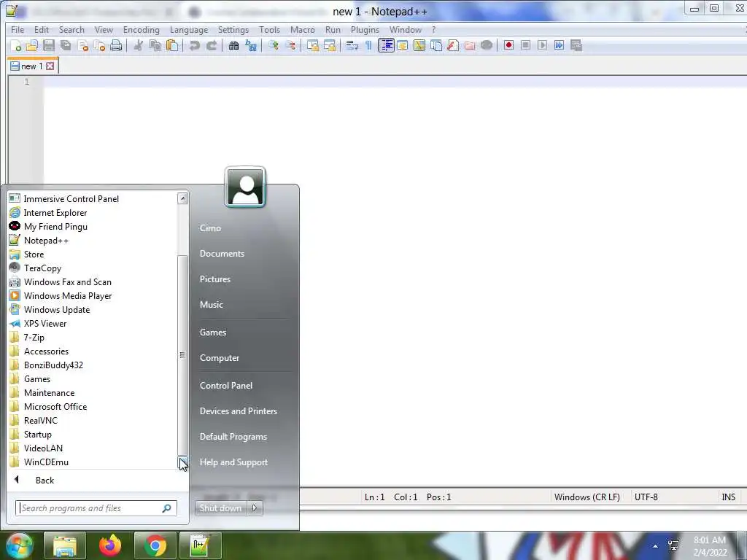Click the Zoom In toolbar icon

(274, 46)
